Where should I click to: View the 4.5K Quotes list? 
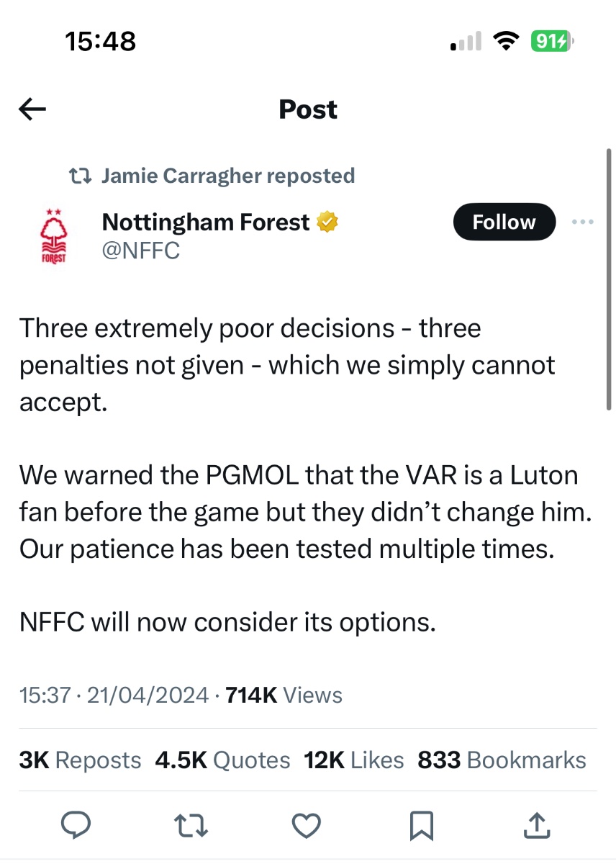[222, 760]
